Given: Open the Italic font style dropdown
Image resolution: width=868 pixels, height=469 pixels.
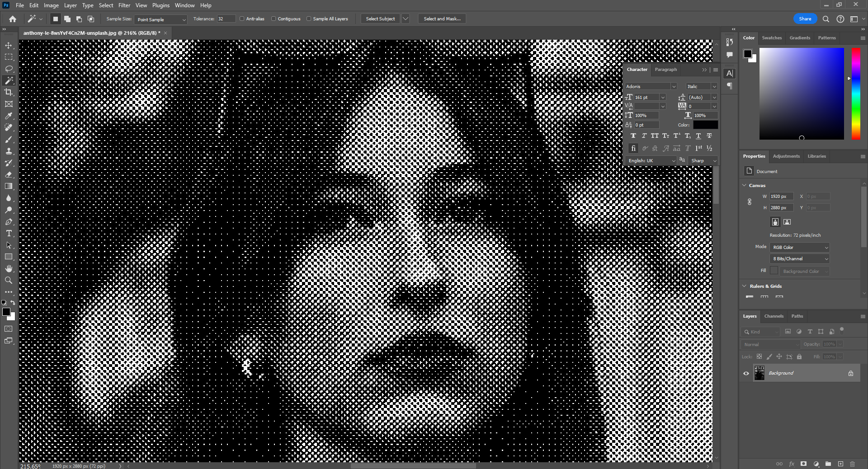Looking at the screenshot, I should (702, 86).
